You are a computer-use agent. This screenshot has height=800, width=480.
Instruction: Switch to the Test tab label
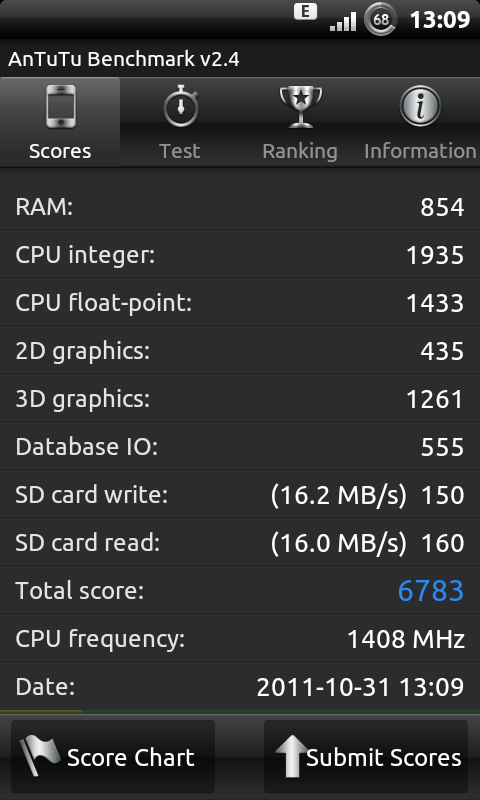pyautogui.click(x=180, y=151)
